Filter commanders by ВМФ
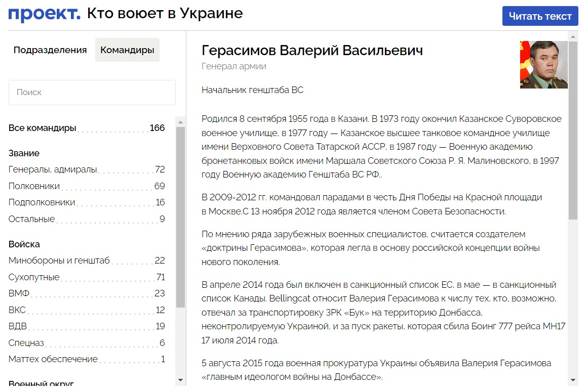This screenshot has height=391, width=588. coord(19,293)
